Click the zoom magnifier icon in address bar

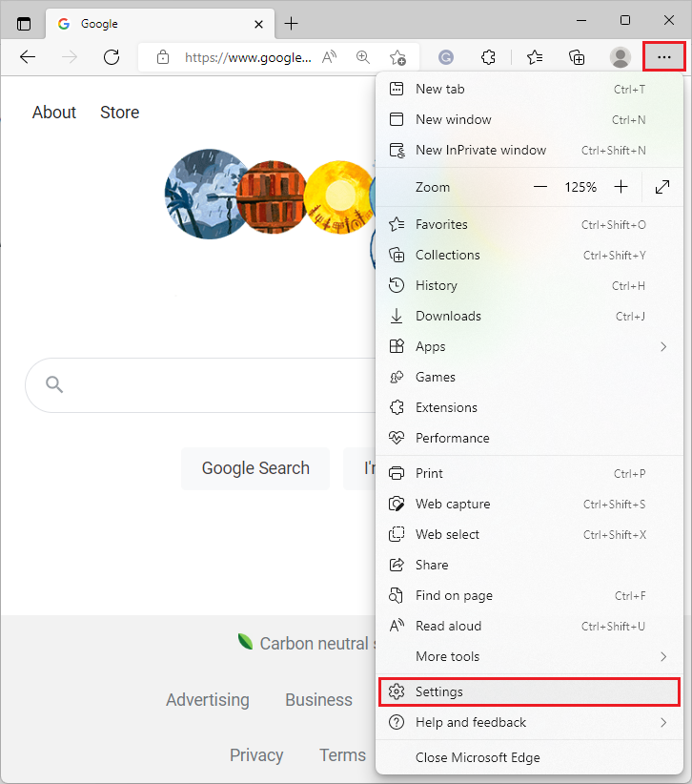tap(363, 57)
